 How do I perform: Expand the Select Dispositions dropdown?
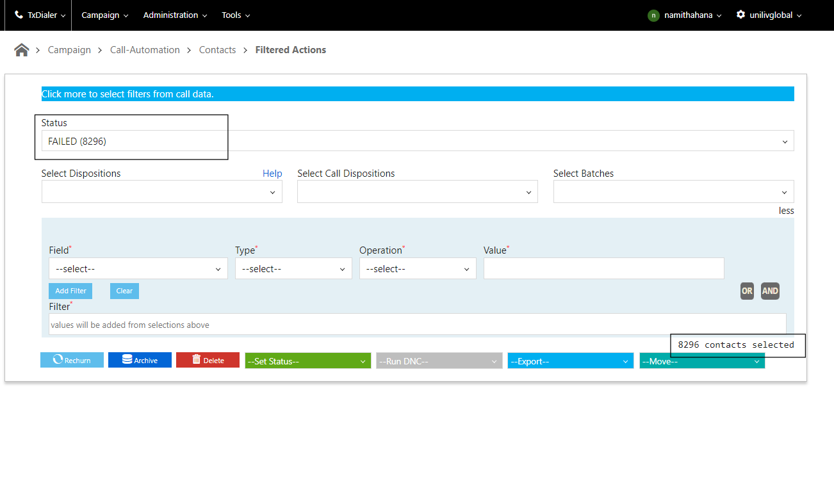161,192
